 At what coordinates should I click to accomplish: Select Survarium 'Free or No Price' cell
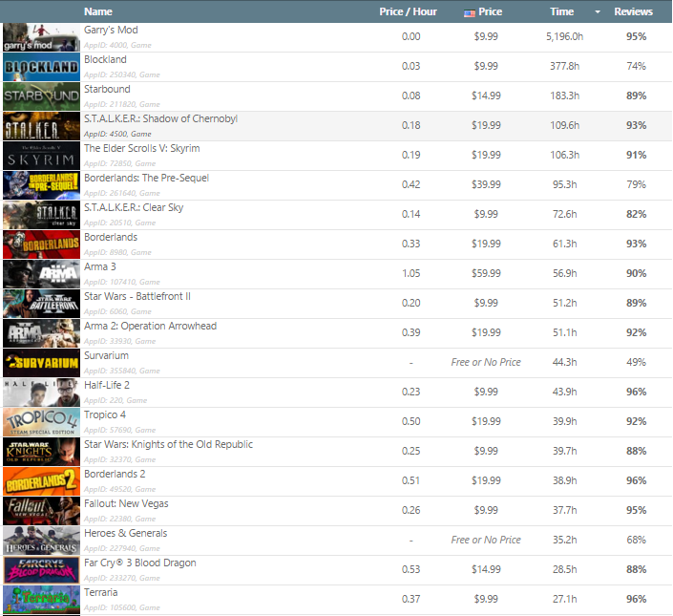tap(486, 363)
